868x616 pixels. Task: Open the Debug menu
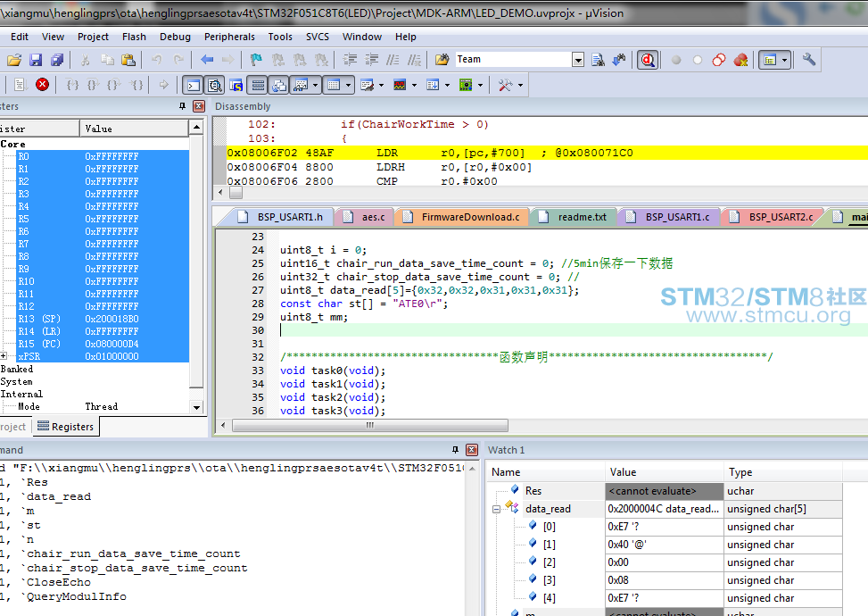click(175, 37)
